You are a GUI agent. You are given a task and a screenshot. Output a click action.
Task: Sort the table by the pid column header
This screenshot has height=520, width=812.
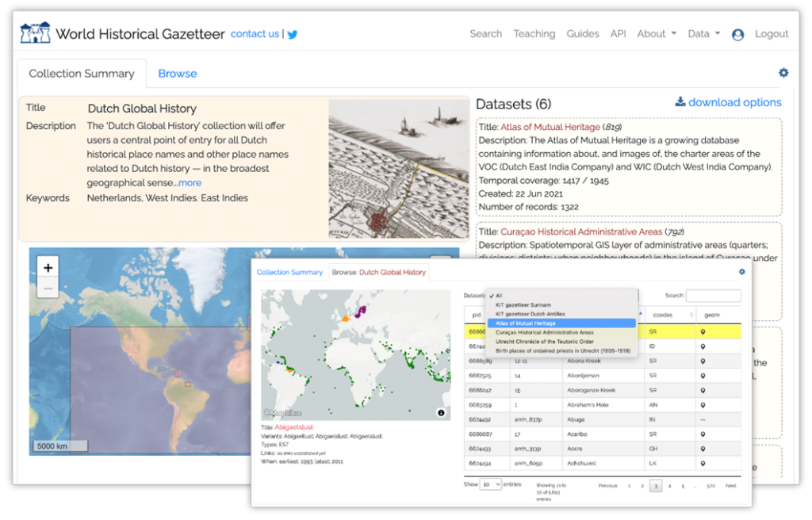[477, 315]
